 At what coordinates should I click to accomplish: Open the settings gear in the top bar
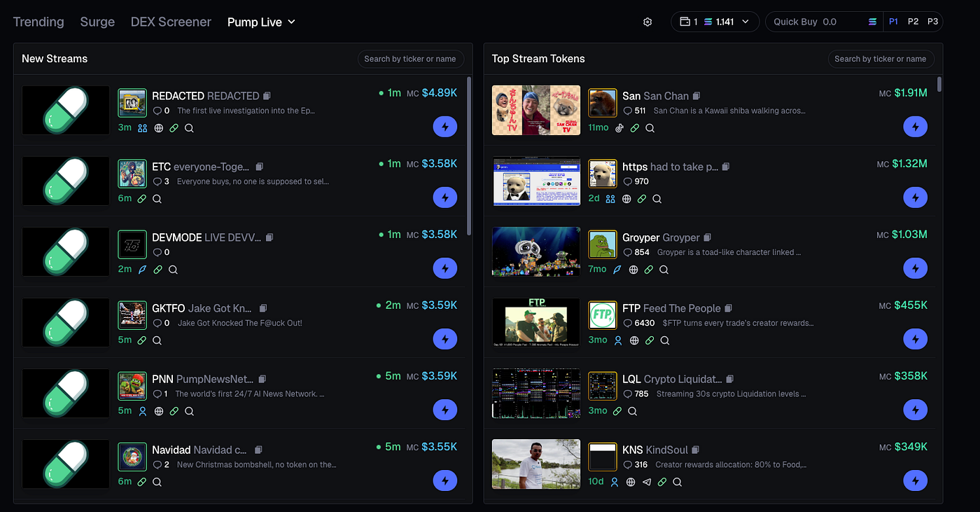click(647, 22)
